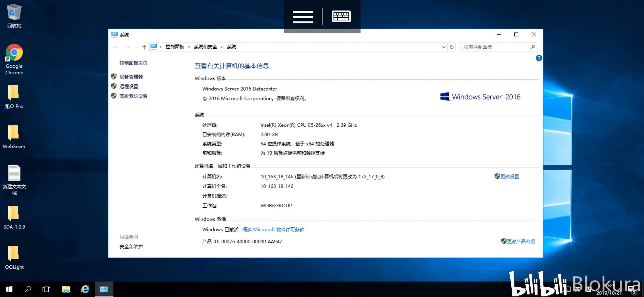Click the product ID 00376-40000-00000-AA947

[252, 241]
